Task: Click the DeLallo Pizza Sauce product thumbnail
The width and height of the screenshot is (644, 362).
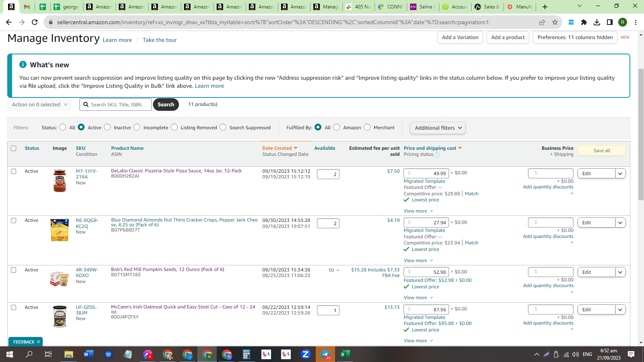Action: [x=60, y=180]
